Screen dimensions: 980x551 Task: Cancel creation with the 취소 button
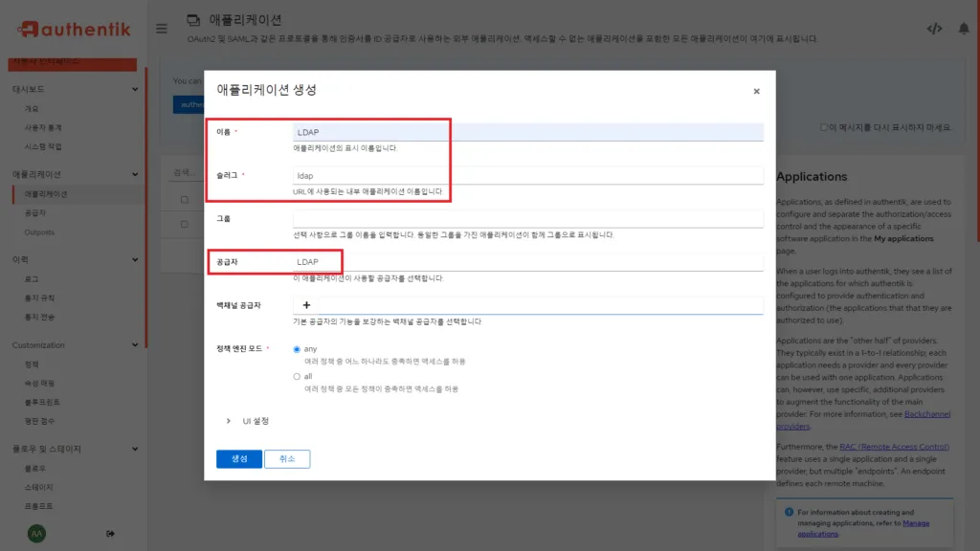(286, 458)
